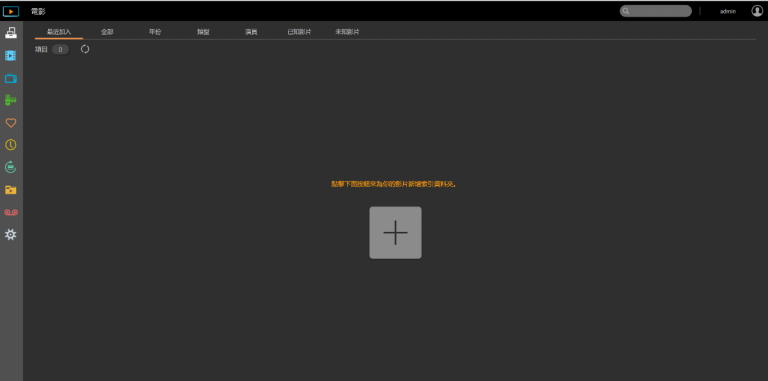The width and height of the screenshot is (768, 381).
Task: Open History via the yellow clock icon
Action: tap(10, 145)
